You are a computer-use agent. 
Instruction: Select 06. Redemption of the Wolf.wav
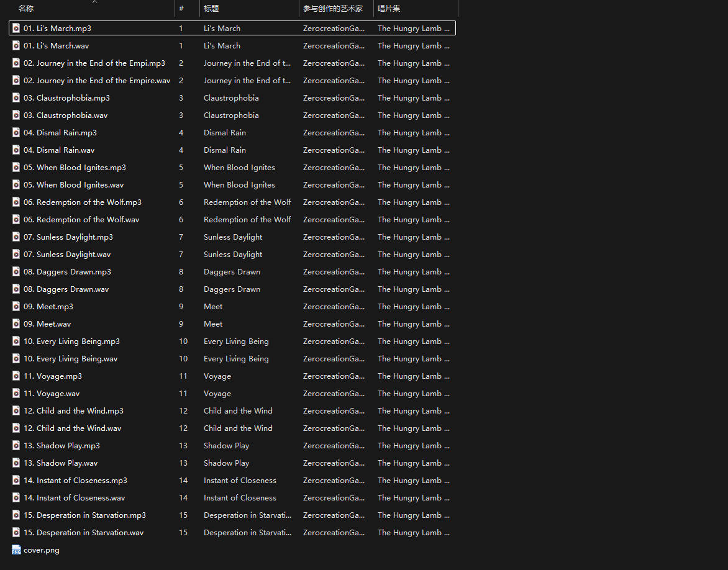pos(88,219)
